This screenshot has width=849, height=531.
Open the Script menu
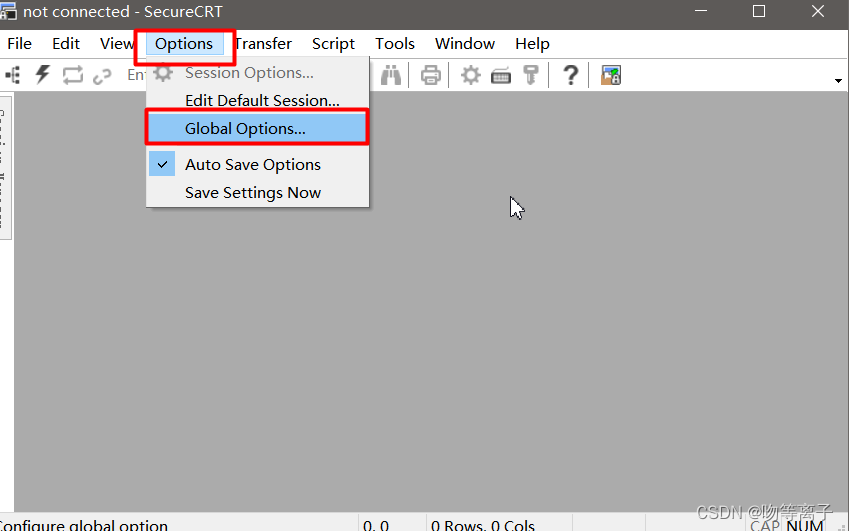333,43
